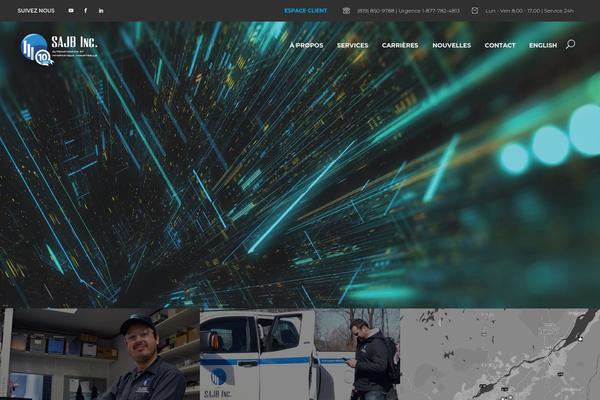Screen dimensions: 600x400
Task: Click the SAJB Inc. logo
Action: 59,50
